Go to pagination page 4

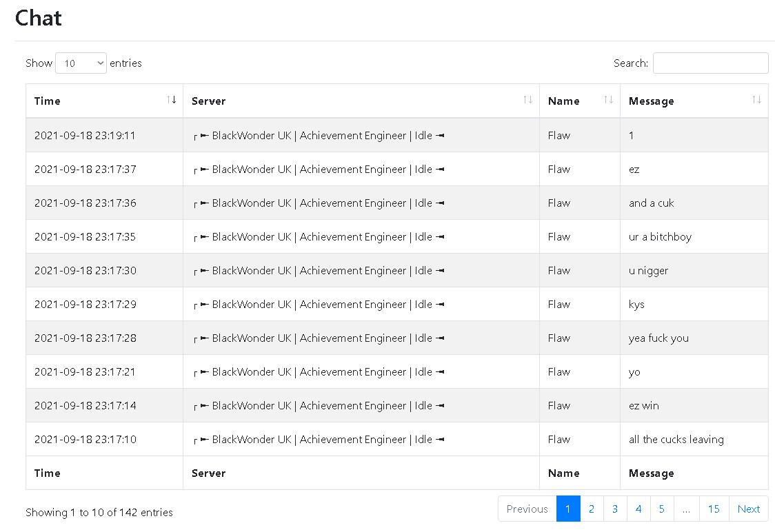[638, 509]
